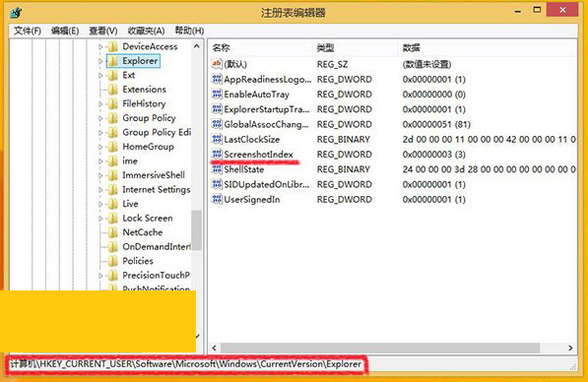588x382 pixels.
Task: Select the NetCache folder icon
Action: pos(113,232)
